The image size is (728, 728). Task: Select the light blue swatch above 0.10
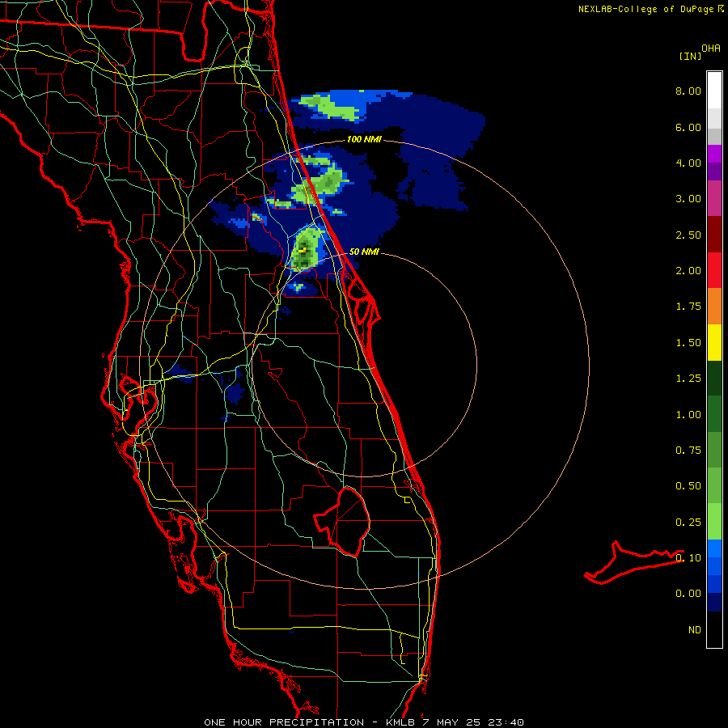coord(714,548)
